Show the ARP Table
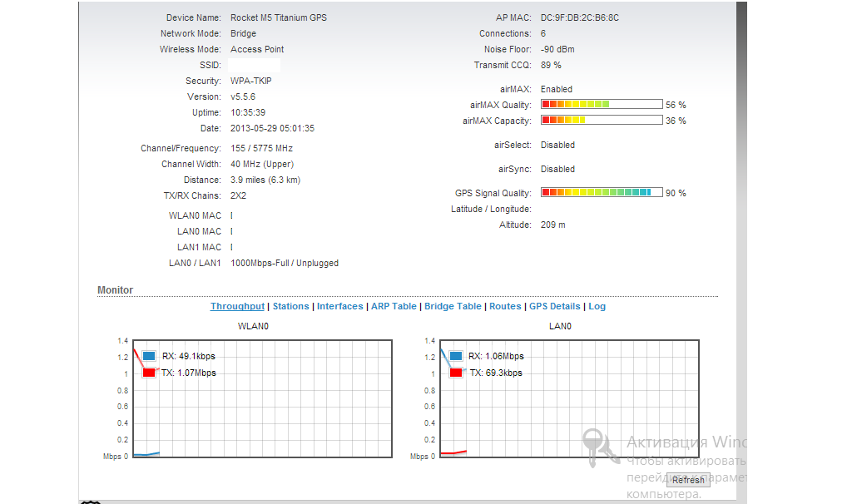Viewport: 847px width, 504px height. click(394, 307)
